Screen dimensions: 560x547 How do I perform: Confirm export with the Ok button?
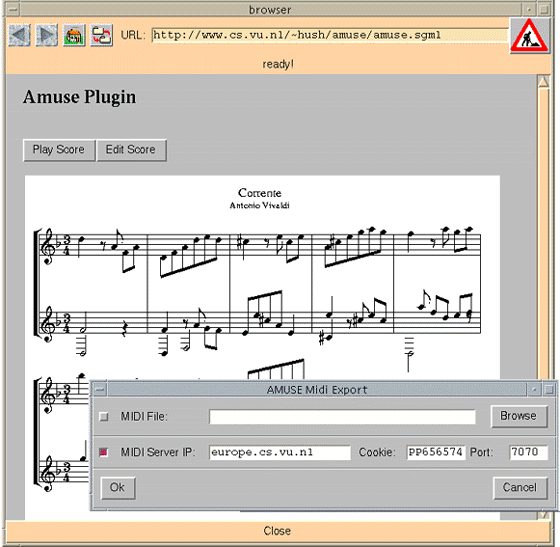(118, 488)
